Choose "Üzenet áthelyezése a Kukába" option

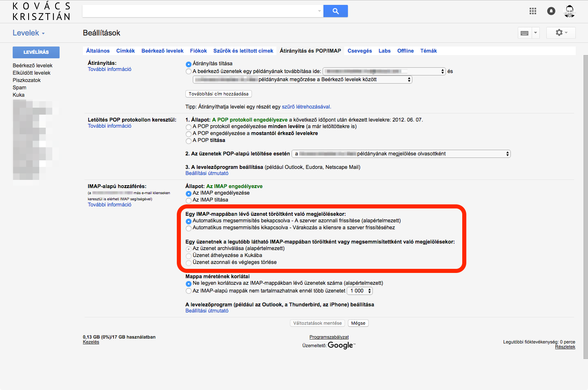click(x=189, y=256)
